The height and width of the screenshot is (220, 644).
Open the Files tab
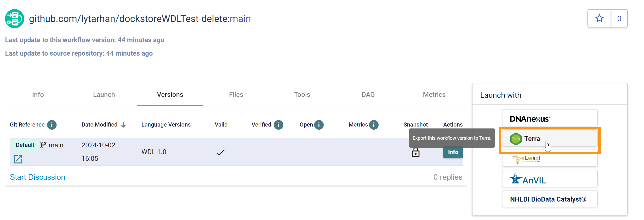236,95
